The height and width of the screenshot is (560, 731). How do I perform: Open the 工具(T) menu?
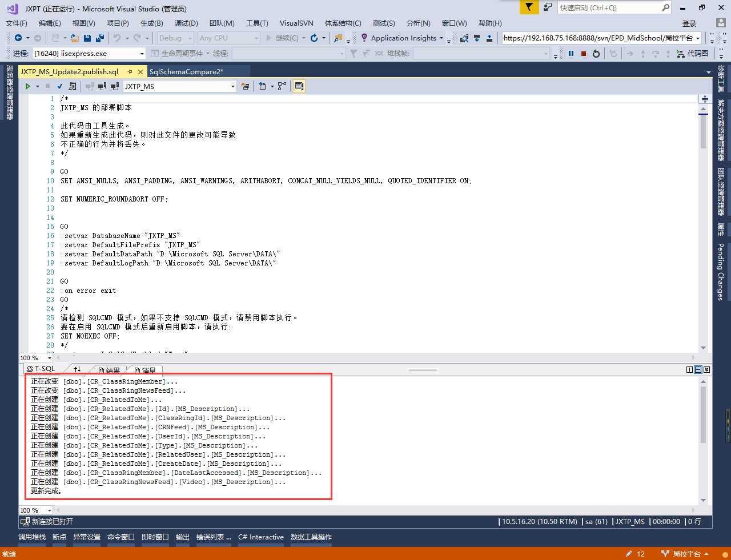coord(257,23)
